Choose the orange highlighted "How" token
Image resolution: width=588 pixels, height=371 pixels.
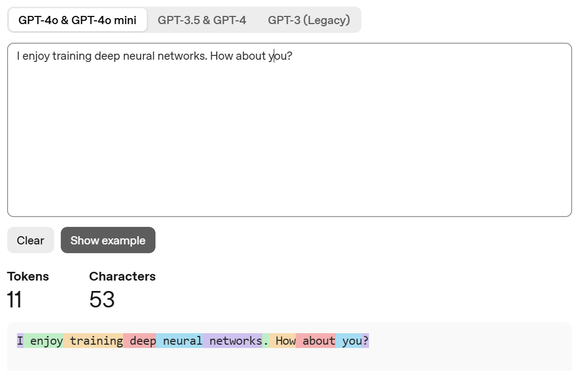click(x=284, y=341)
